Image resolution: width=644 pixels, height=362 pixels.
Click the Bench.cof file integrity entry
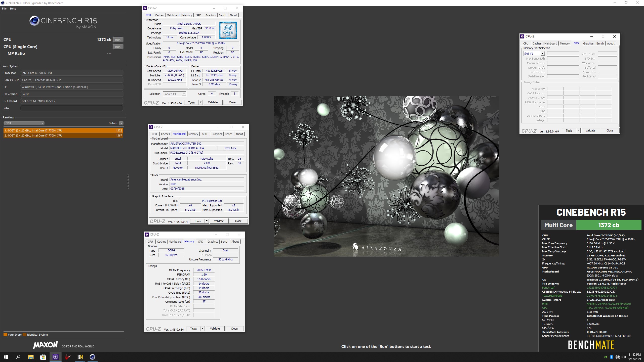pyautogui.click(x=548, y=288)
